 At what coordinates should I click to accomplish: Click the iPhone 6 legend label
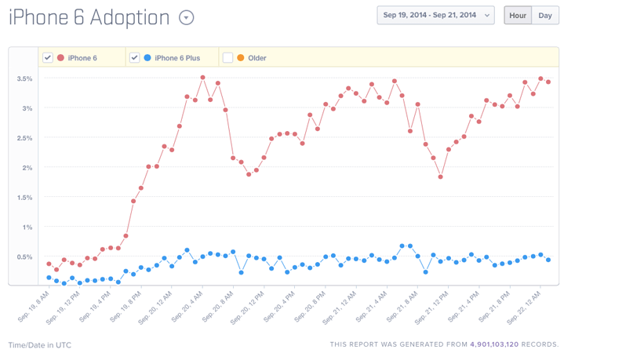click(x=82, y=58)
